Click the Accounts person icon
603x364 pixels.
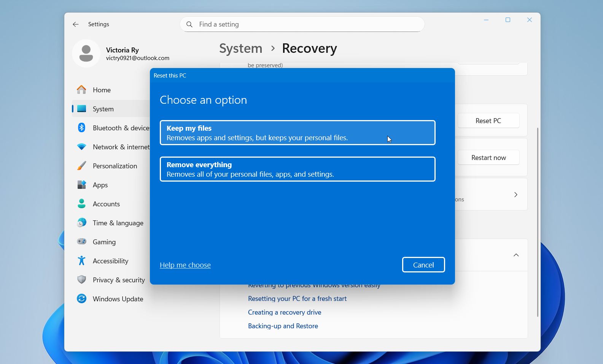coord(81,204)
